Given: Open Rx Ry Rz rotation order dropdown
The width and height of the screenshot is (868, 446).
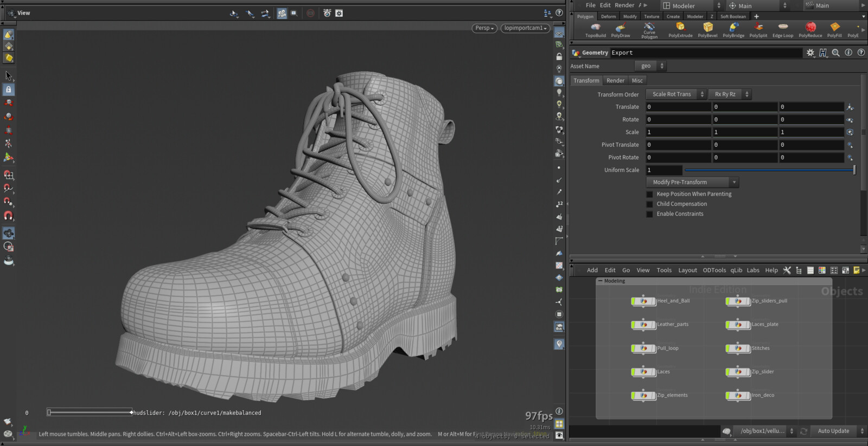Looking at the screenshot, I should (730, 94).
